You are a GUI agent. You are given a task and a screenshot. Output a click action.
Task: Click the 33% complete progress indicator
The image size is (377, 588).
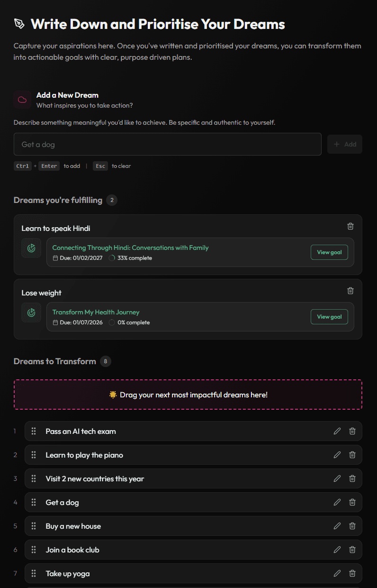(130, 258)
